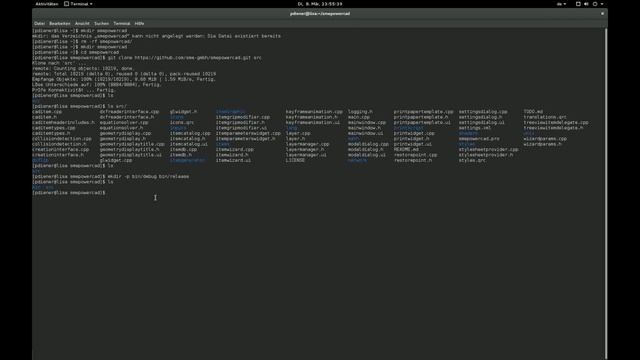The image size is (640, 360).
Task: Click the power icon in top bar
Action: point(595,4)
